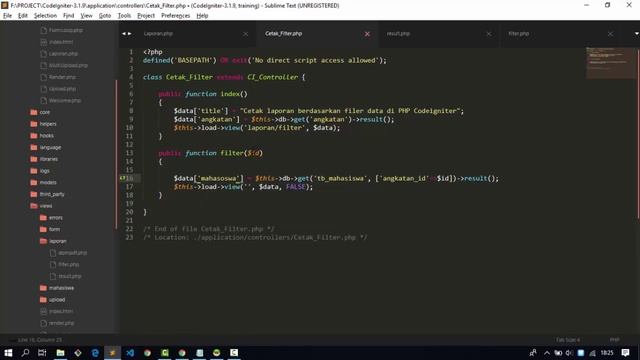The image size is (640, 360).
Task: Click the PHP syntax selector in status bar
Action: pos(614,340)
